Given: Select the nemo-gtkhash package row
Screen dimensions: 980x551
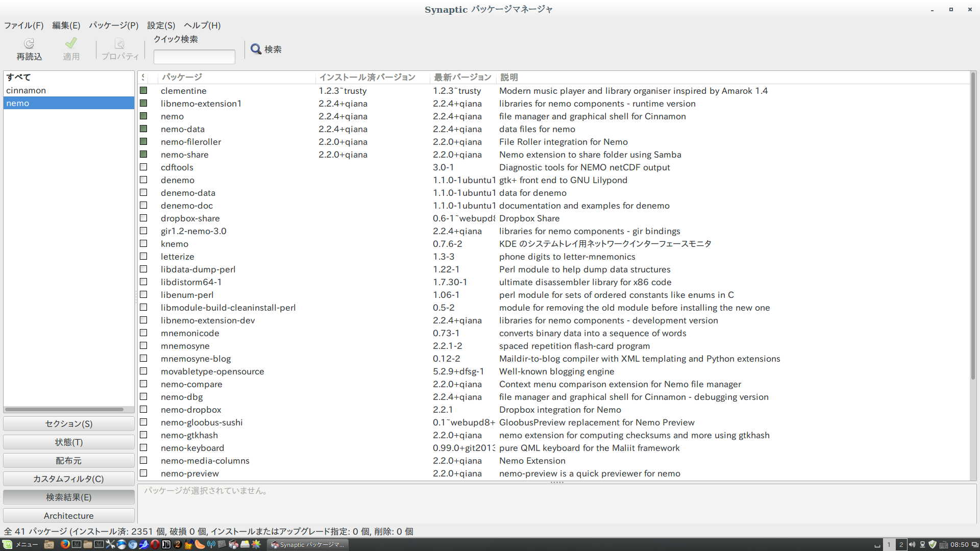Looking at the screenshot, I should 553,435.
